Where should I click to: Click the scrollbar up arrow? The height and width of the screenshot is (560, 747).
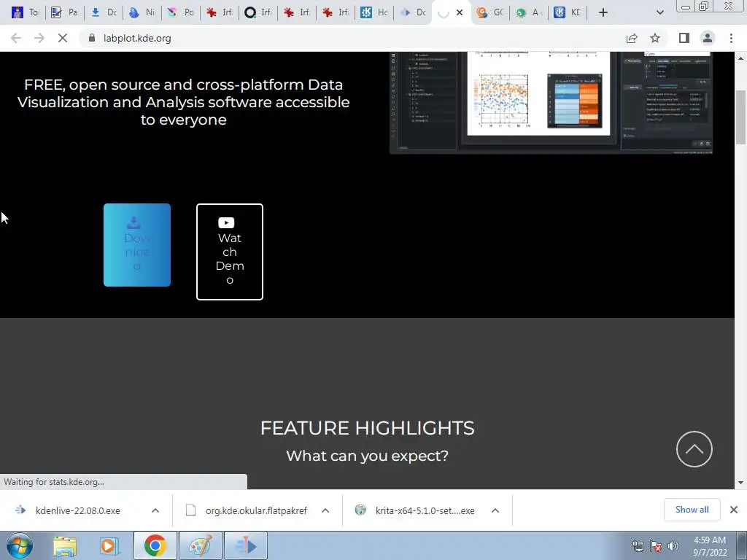click(741, 58)
